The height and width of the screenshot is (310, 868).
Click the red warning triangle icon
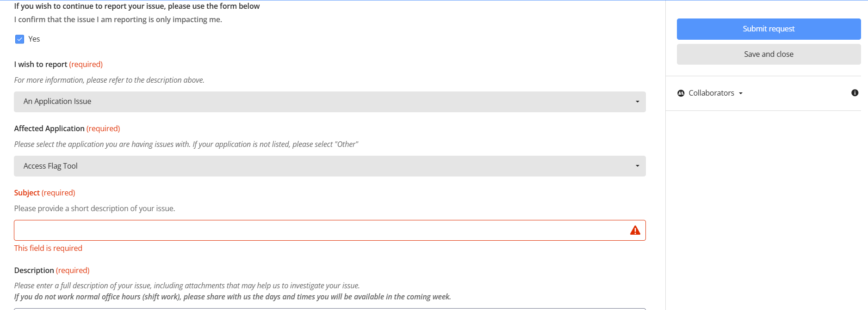635,230
